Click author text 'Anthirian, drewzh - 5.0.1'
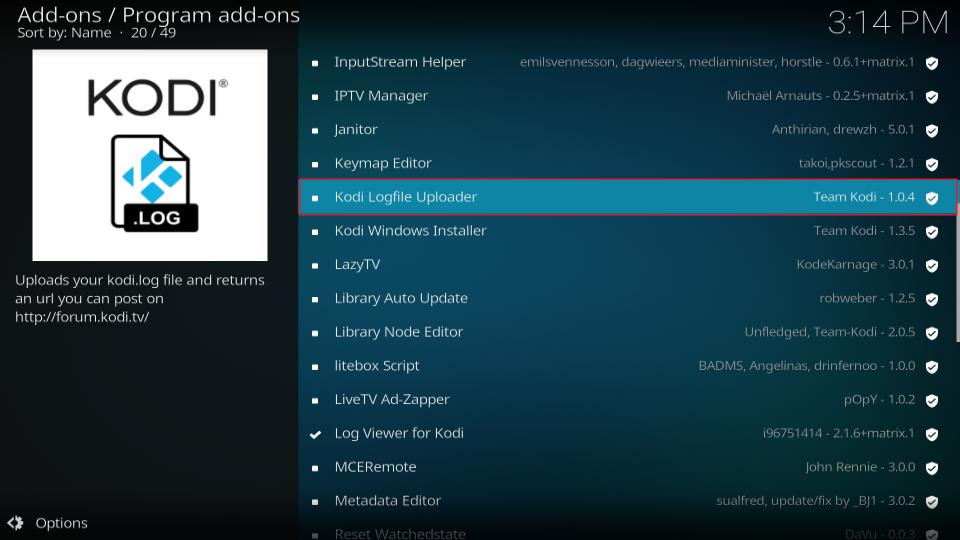960x540 pixels. point(843,130)
